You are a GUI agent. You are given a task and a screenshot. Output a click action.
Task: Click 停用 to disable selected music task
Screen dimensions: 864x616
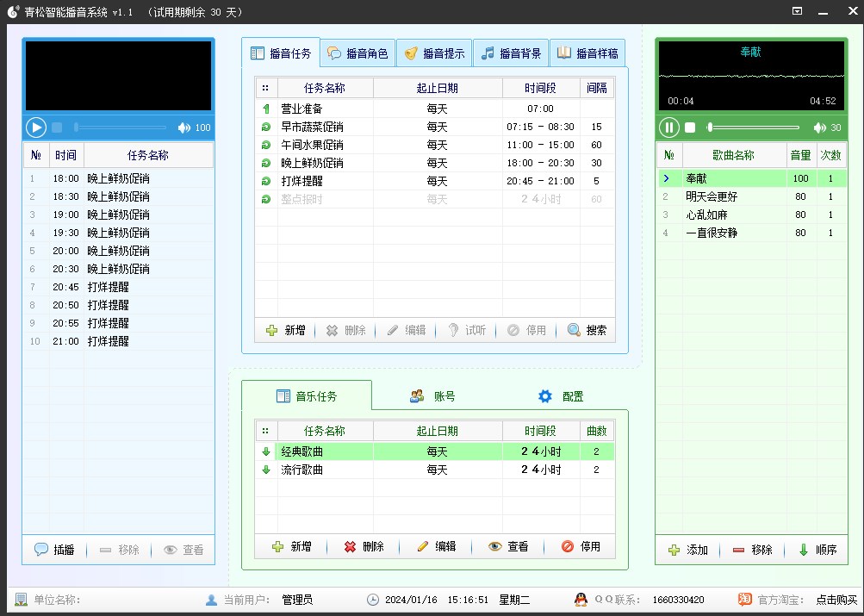(581, 546)
